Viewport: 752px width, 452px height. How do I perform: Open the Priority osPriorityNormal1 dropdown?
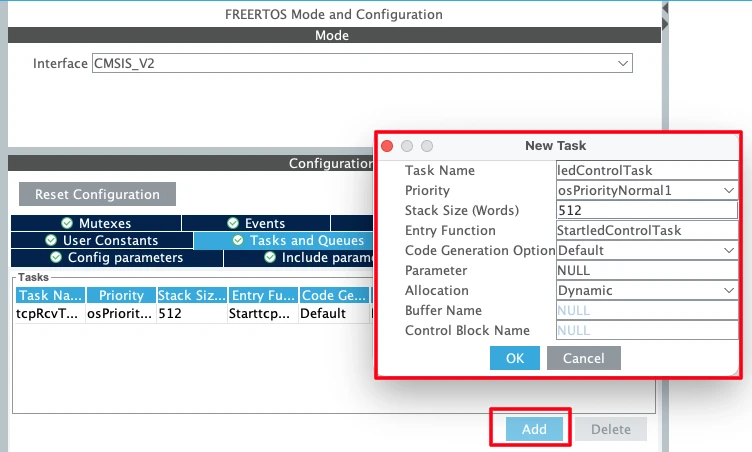(647, 190)
